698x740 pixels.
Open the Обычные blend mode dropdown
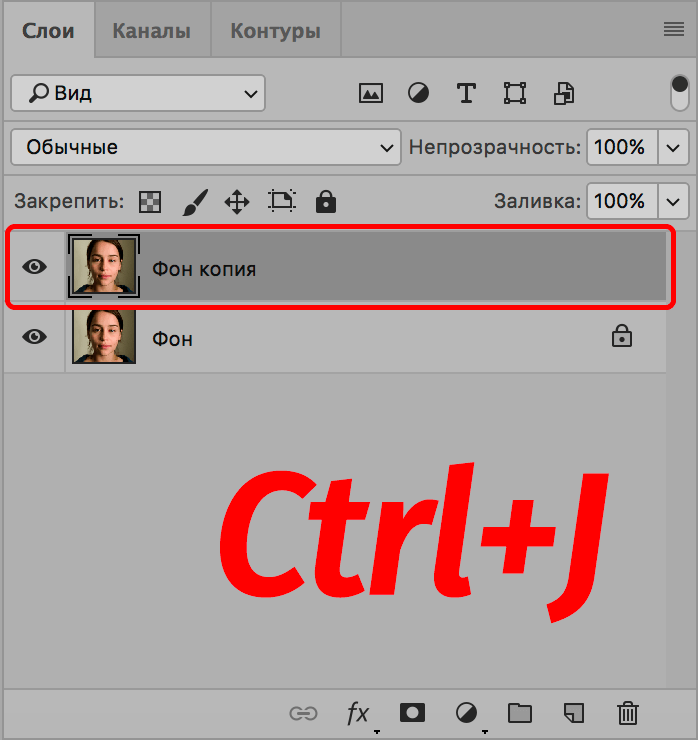[x=205, y=147]
